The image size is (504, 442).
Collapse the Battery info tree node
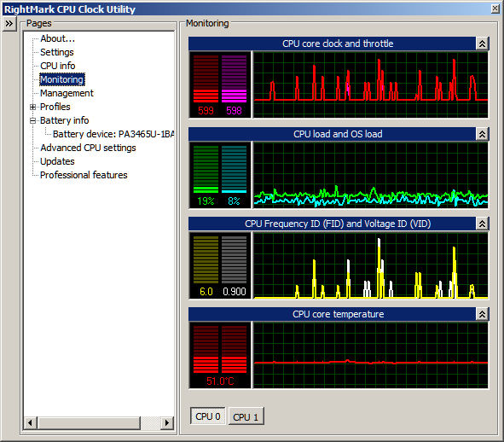pos(32,120)
